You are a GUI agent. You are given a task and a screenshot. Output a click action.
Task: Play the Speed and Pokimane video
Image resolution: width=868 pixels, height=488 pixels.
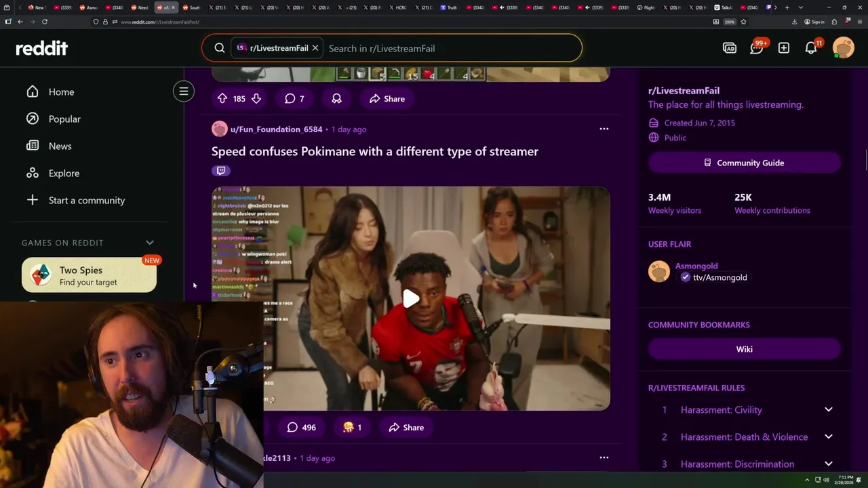pyautogui.click(x=411, y=299)
